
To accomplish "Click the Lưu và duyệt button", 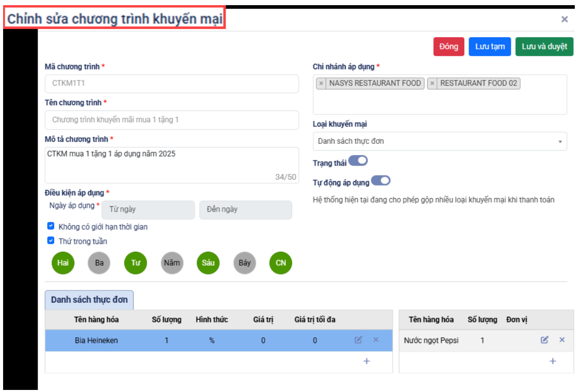I will [544, 46].
